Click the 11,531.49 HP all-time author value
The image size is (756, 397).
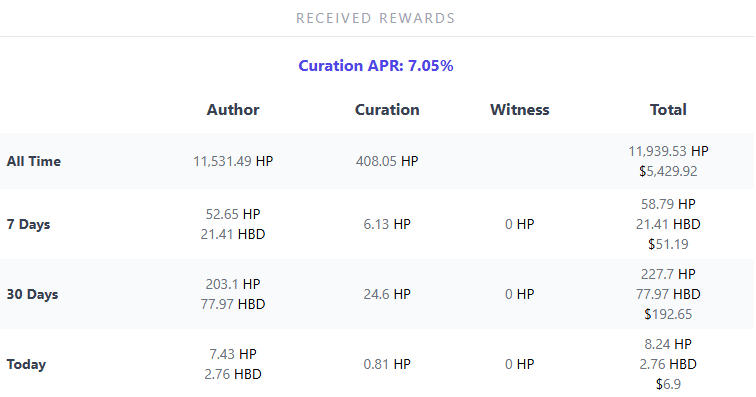233,161
